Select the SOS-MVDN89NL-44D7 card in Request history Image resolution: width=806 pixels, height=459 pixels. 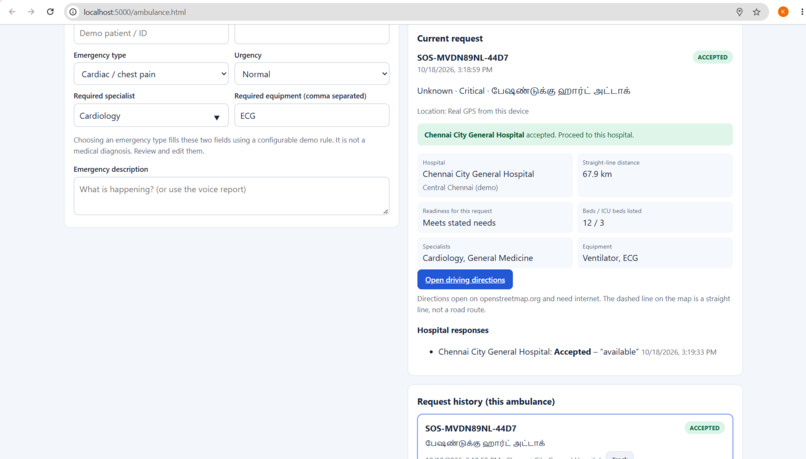point(575,437)
